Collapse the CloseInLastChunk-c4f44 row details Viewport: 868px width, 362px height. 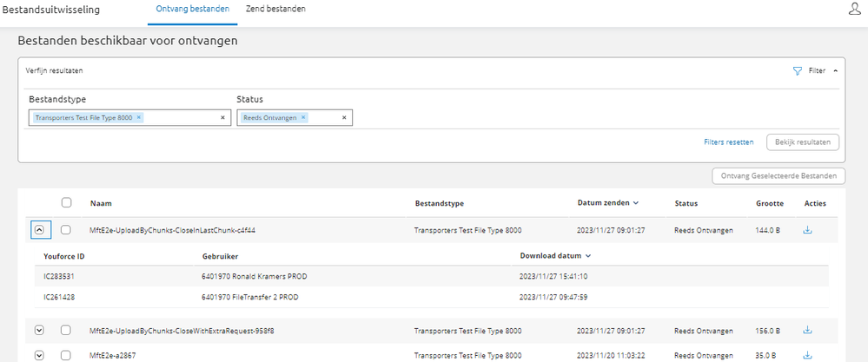39,230
